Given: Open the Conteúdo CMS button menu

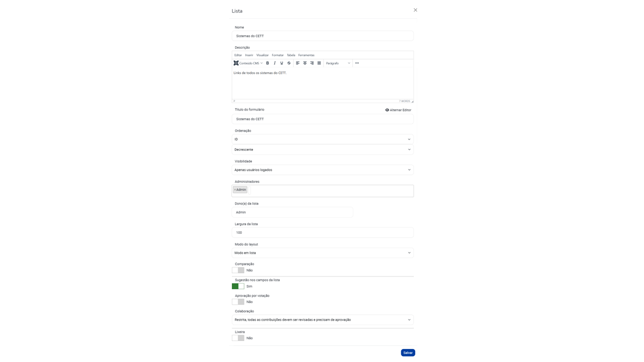Looking at the screenshot, I should [x=248, y=63].
